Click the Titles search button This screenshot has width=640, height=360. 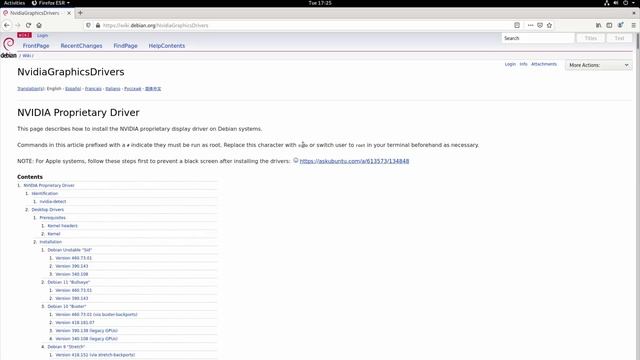(590, 38)
